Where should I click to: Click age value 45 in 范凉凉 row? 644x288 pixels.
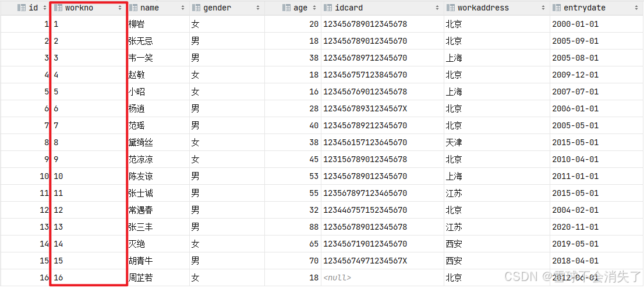tap(314, 159)
